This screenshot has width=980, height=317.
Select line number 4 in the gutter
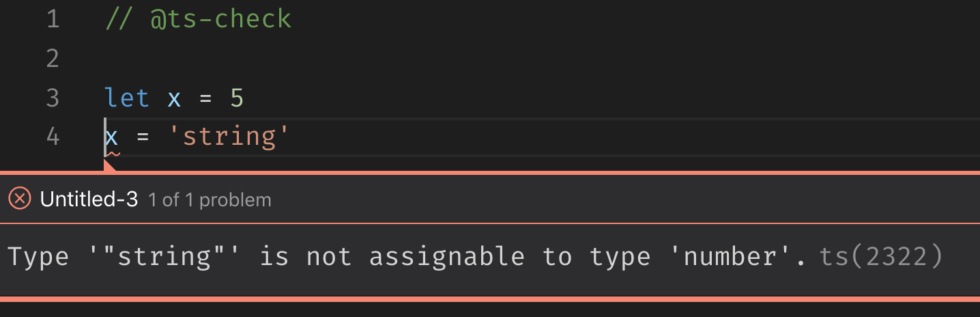53,137
